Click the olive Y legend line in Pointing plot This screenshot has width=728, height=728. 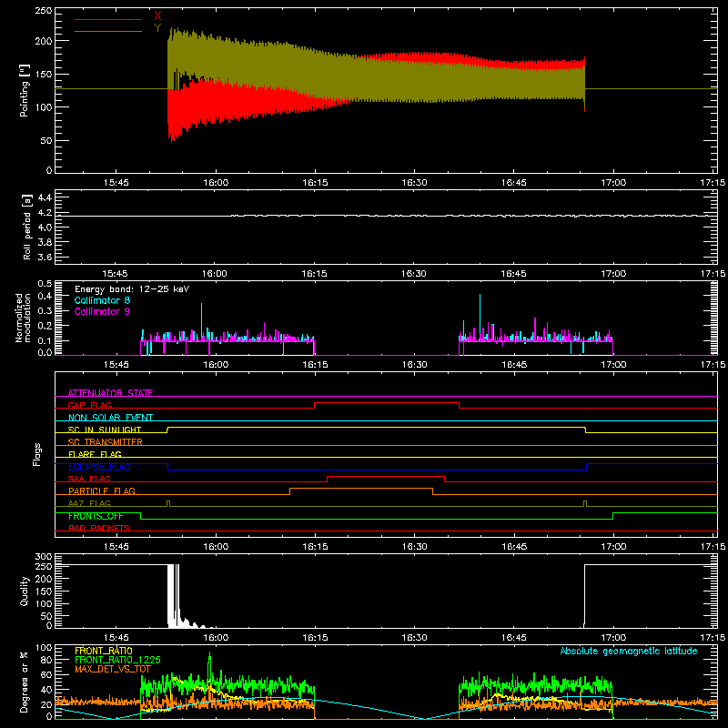108,31
